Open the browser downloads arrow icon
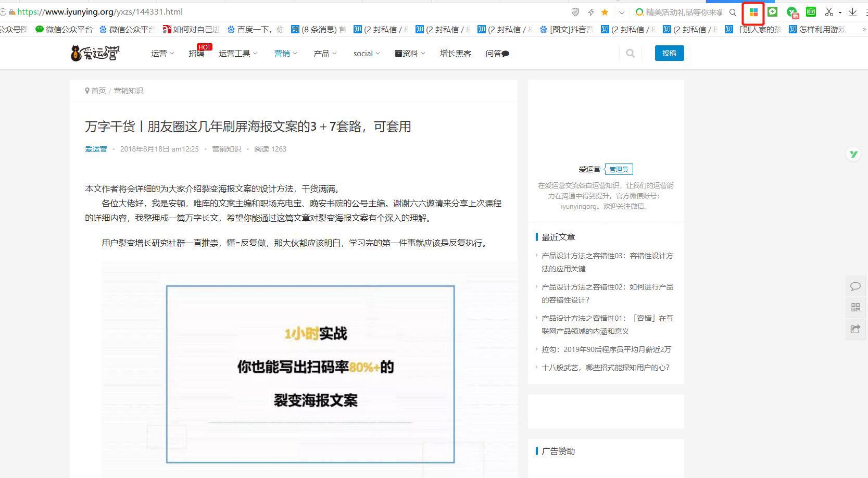The image size is (868, 478). click(852, 12)
